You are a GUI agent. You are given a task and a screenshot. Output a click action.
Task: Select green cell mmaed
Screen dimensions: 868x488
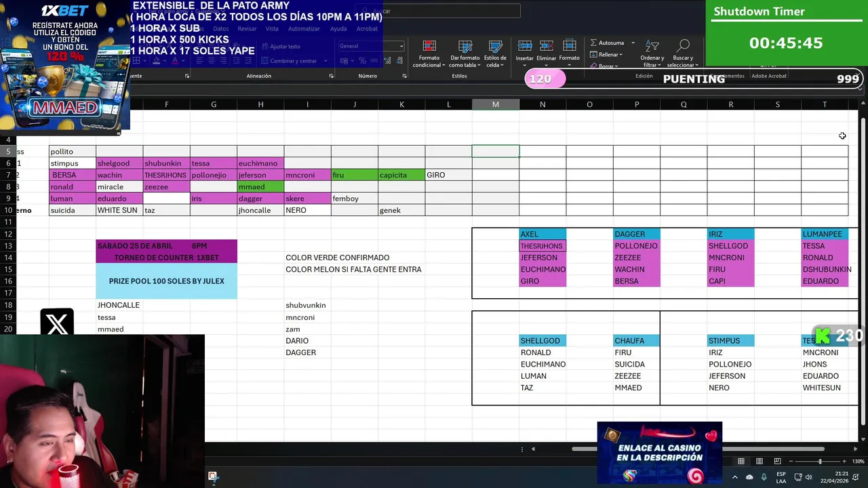pos(260,187)
